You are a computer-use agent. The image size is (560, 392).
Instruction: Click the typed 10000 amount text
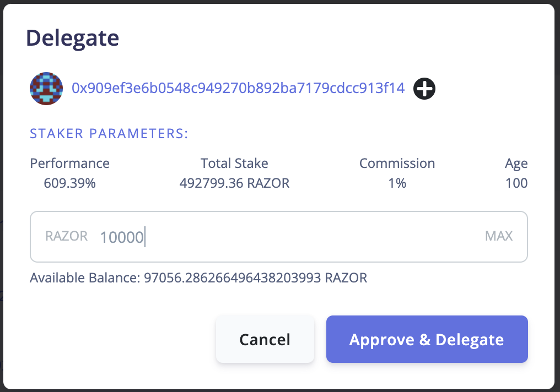click(121, 237)
